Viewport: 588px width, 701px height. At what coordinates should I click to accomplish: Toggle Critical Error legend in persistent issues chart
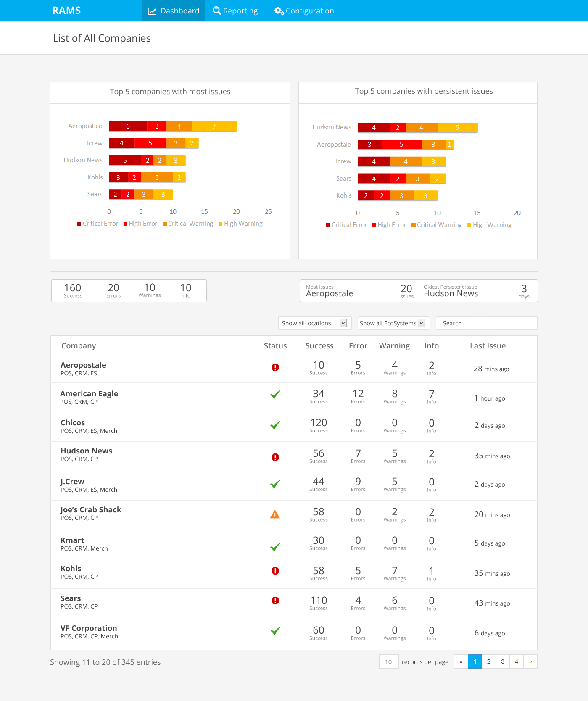(346, 225)
